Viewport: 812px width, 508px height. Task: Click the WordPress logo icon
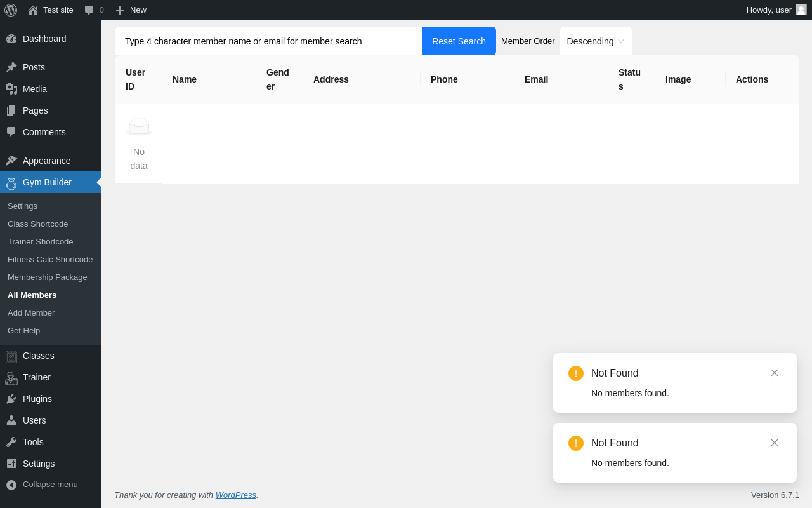click(x=11, y=10)
